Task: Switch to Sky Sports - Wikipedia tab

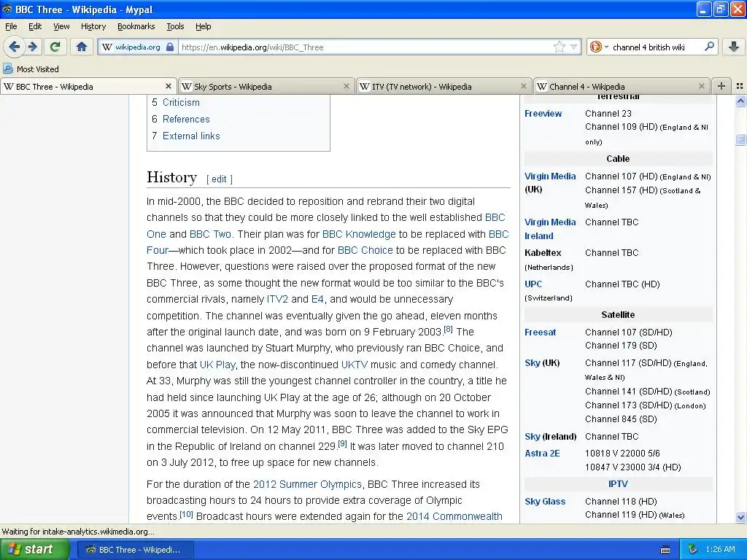Action: (266, 86)
